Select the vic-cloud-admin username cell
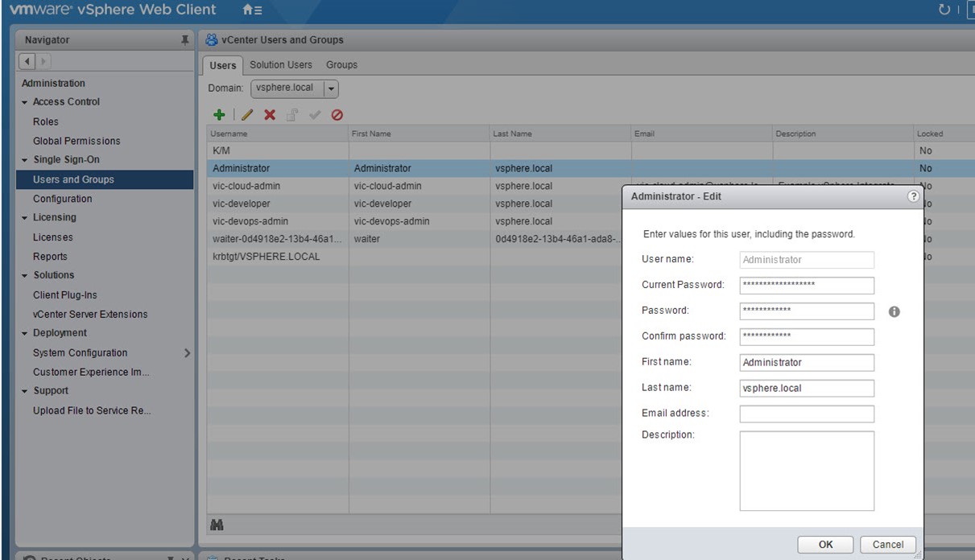The image size is (975, 560). 278,186
